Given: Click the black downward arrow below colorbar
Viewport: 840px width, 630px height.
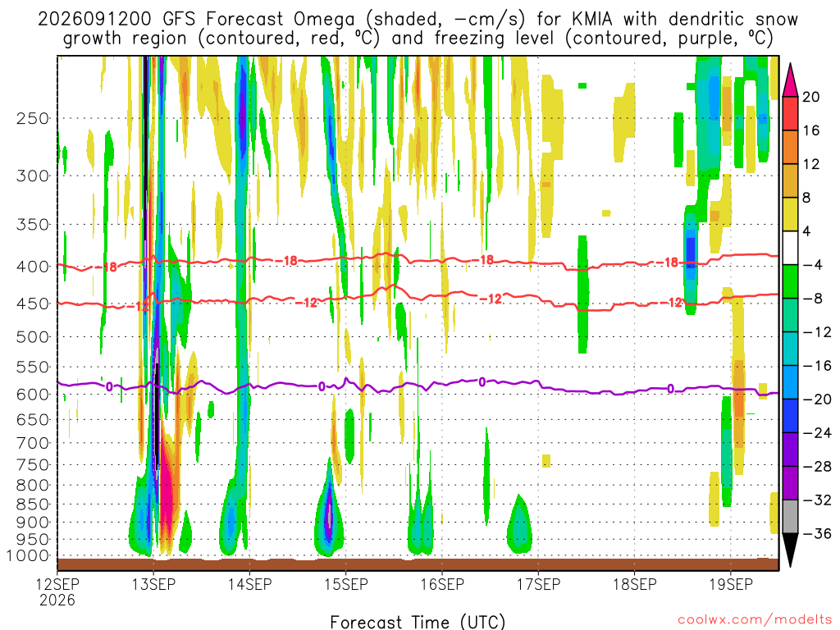Looking at the screenshot, I should click(790, 550).
